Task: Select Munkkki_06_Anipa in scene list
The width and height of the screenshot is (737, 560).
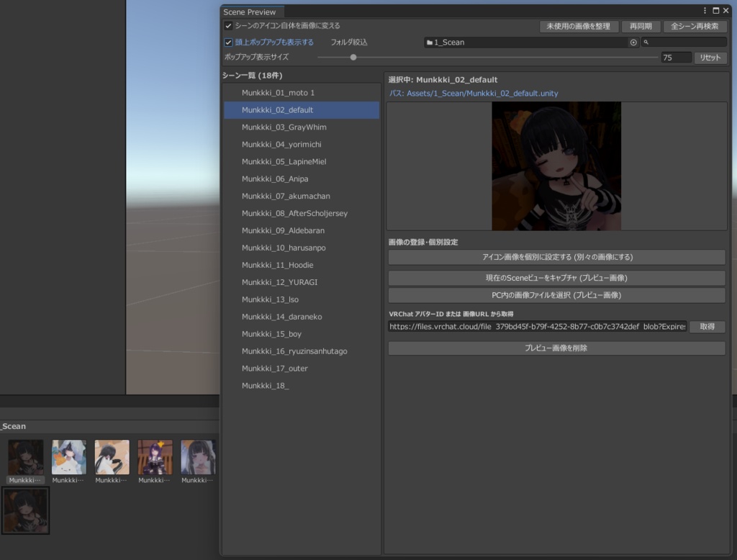Action: click(x=302, y=179)
